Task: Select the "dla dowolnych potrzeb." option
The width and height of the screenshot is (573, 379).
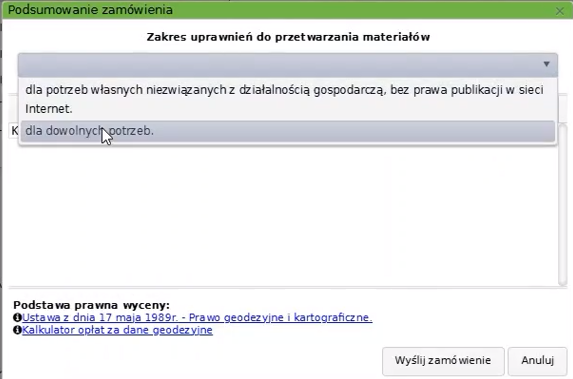Action: coord(288,131)
